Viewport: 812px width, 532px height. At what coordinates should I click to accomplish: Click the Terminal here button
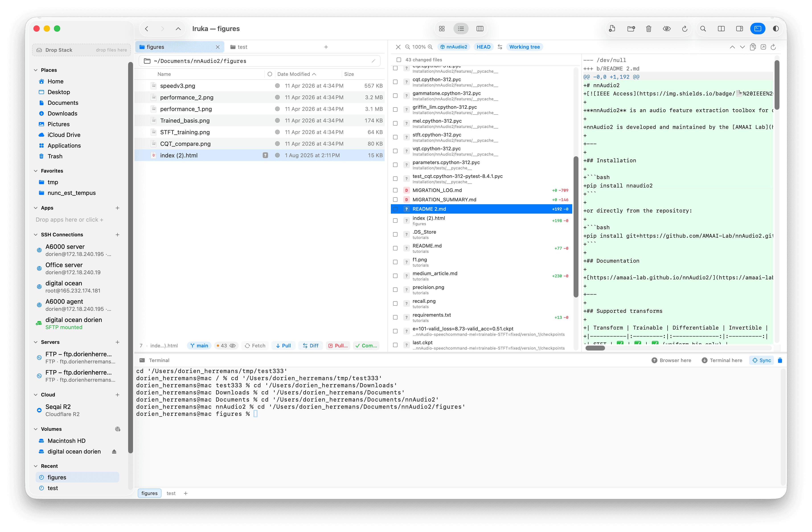click(722, 360)
